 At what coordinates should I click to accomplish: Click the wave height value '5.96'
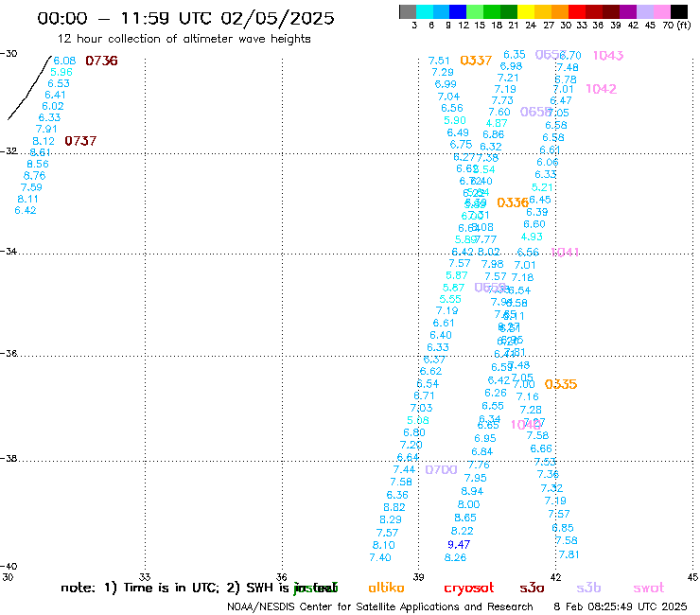click(x=61, y=72)
